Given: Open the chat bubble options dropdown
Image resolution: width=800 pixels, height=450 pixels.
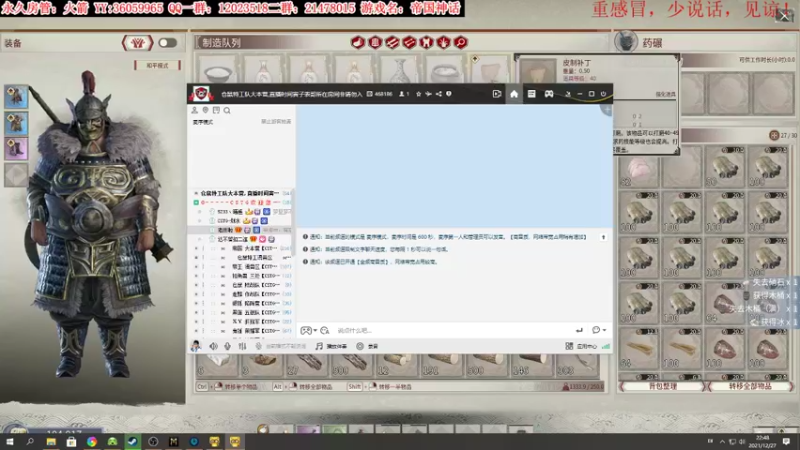Looking at the screenshot, I should 599,331.
